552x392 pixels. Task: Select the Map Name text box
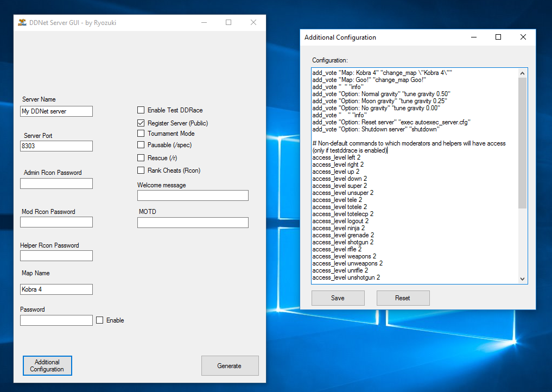click(x=56, y=289)
